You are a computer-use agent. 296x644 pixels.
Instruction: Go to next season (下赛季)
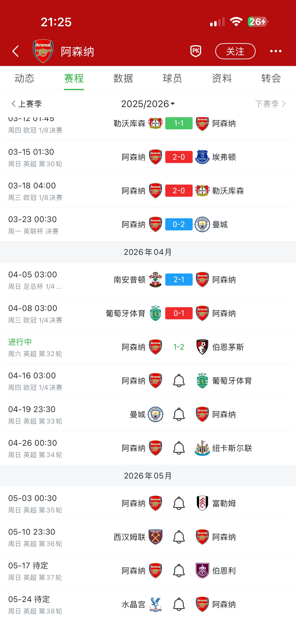pyautogui.click(x=270, y=104)
